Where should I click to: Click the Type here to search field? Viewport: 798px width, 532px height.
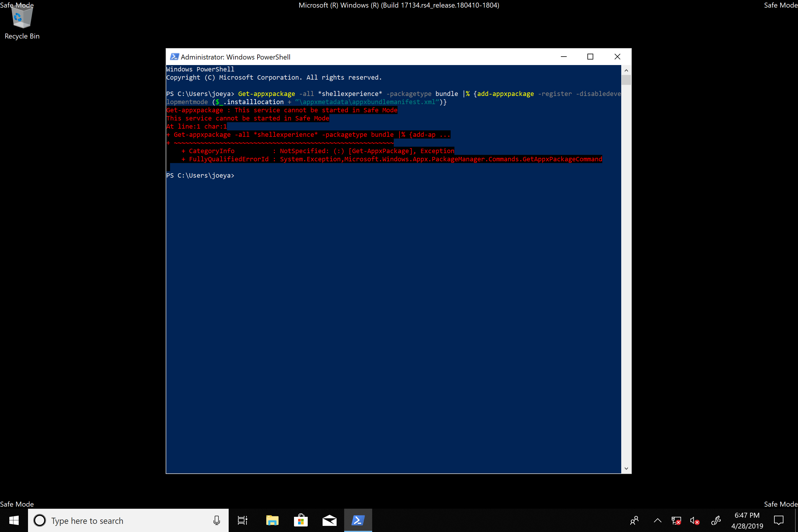point(129,520)
